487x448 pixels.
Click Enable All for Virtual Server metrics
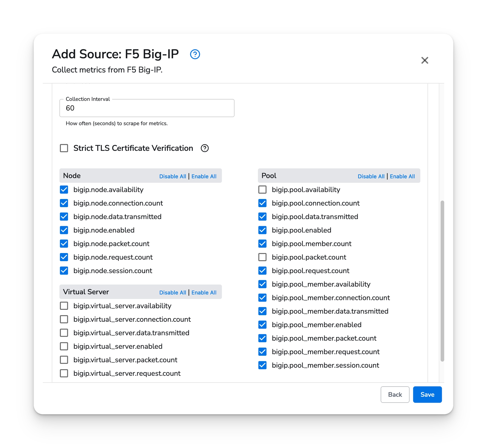[204, 293]
